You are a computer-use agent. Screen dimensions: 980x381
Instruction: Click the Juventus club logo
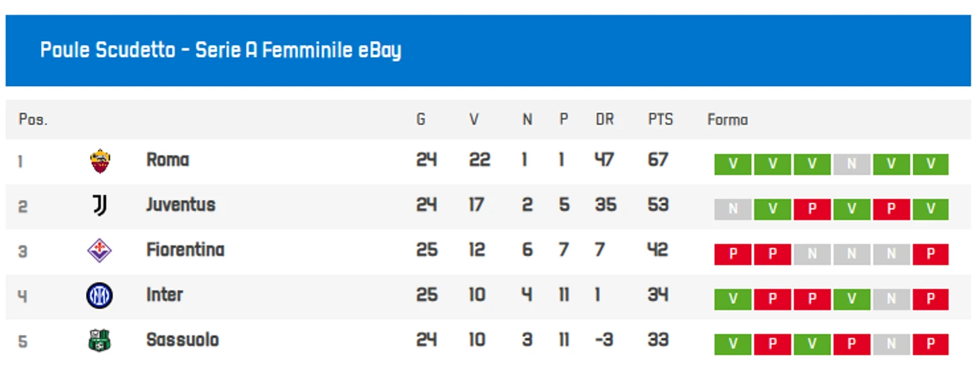(x=100, y=205)
